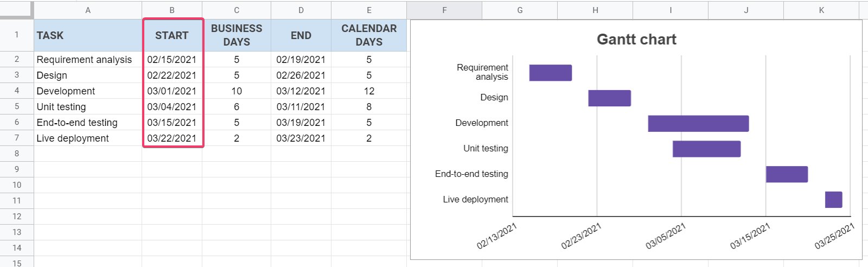This screenshot has width=868, height=267.
Task: Click start date 03/15/2021 cell
Action: pyautogui.click(x=172, y=123)
